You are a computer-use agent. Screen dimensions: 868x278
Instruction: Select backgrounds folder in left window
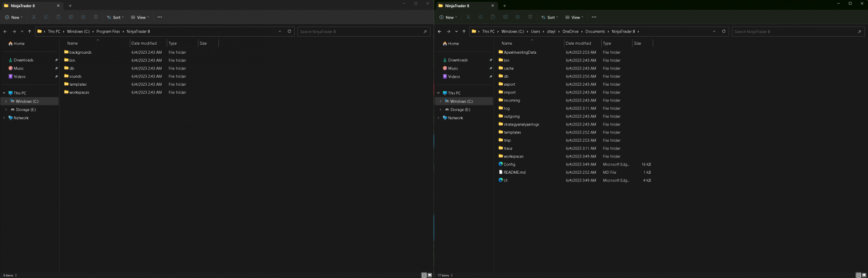point(80,52)
